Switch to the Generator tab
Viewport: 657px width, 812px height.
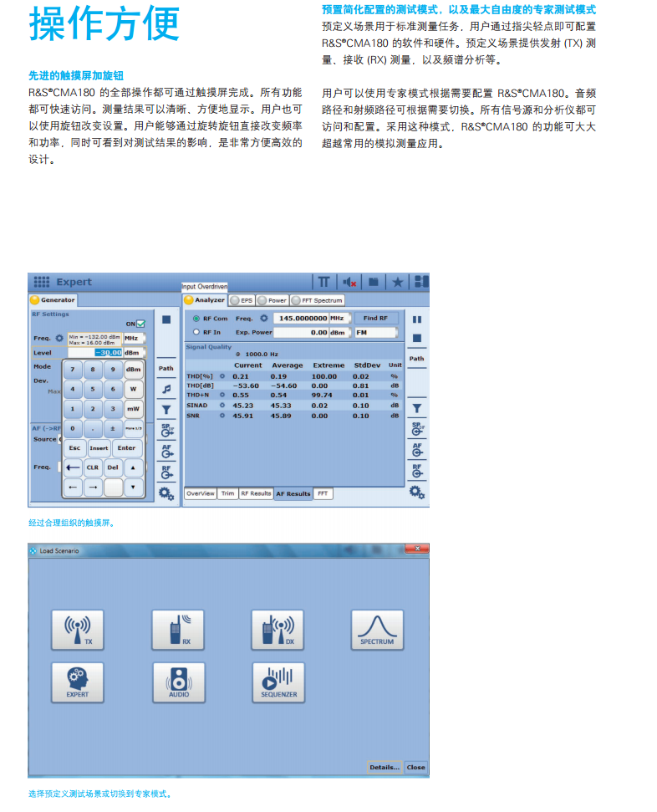pyautogui.click(x=53, y=300)
